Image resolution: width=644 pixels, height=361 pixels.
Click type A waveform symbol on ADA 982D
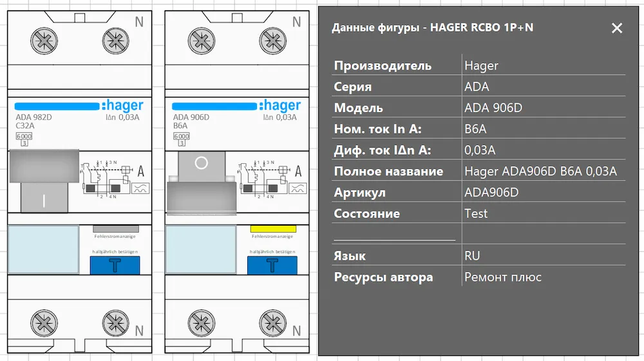(140, 188)
